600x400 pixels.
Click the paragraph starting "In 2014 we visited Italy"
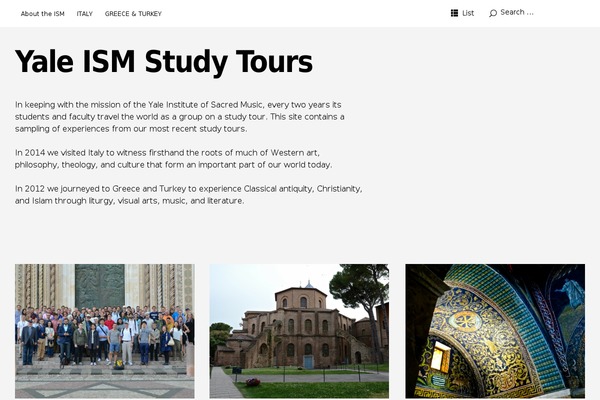pyautogui.click(x=173, y=158)
